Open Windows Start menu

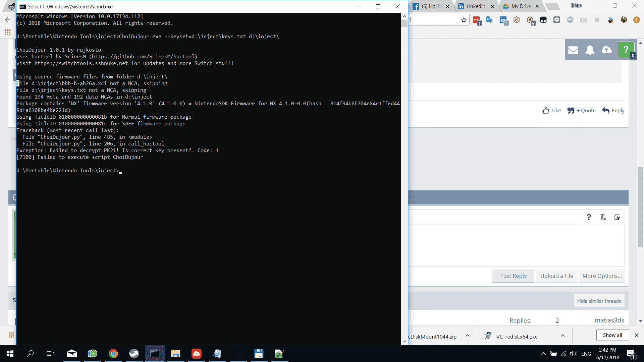point(10,354)
